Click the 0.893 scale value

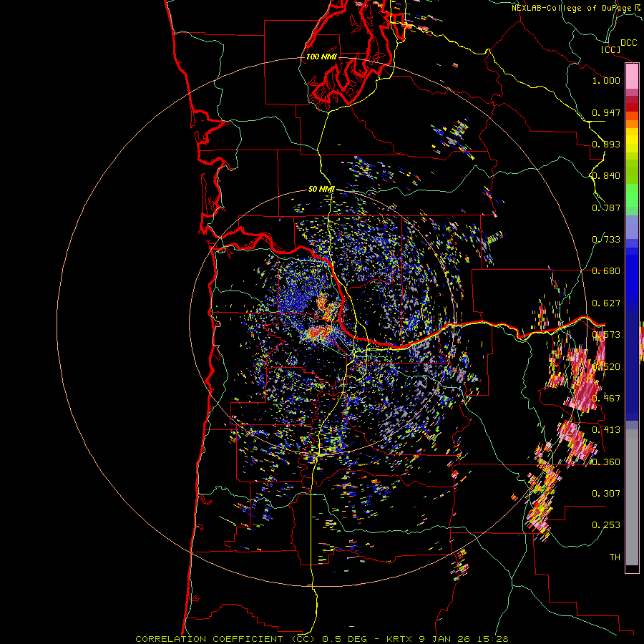point(606,144)
